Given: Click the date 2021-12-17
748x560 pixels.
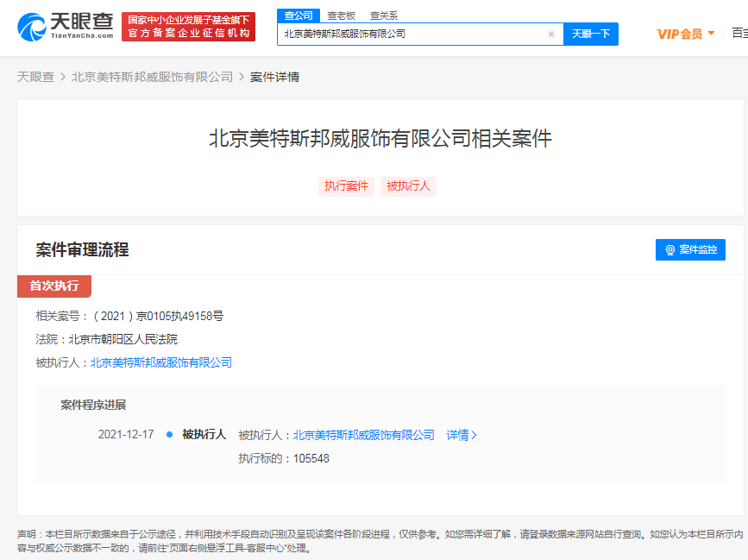Looking at the screenshot, I should [x=126, y=434].
